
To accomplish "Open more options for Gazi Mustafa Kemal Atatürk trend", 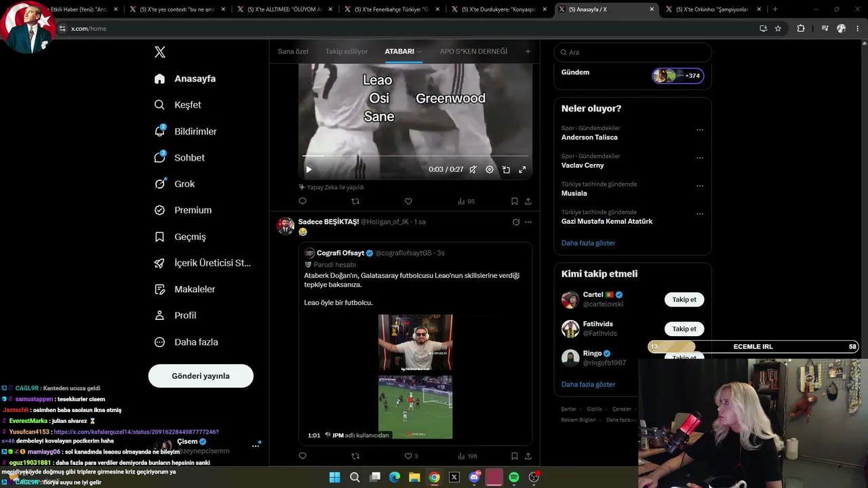I will tap(700, 213).
